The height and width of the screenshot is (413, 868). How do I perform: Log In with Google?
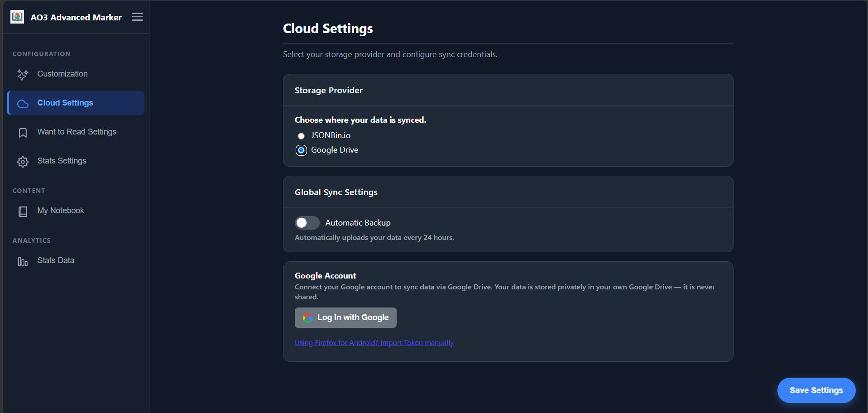[345, 317]
